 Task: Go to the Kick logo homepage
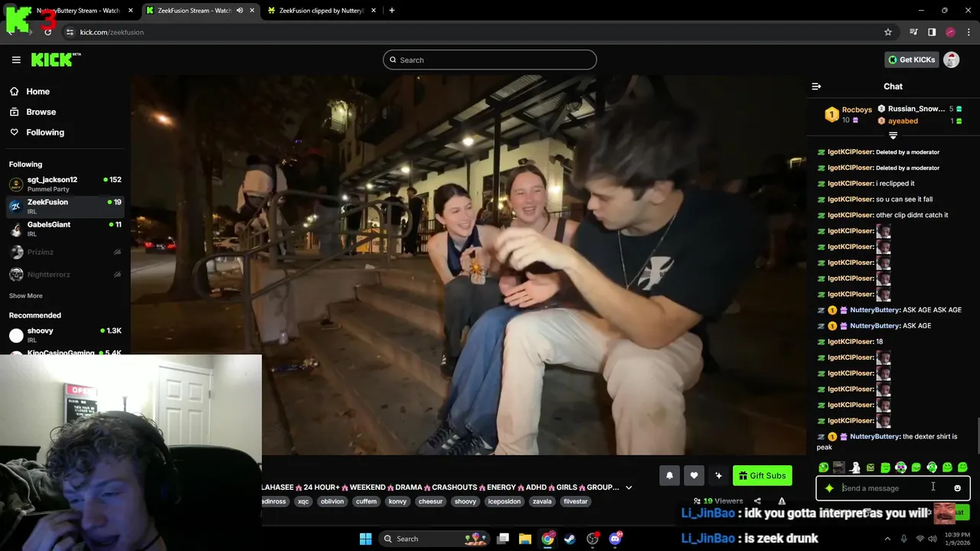56,60
